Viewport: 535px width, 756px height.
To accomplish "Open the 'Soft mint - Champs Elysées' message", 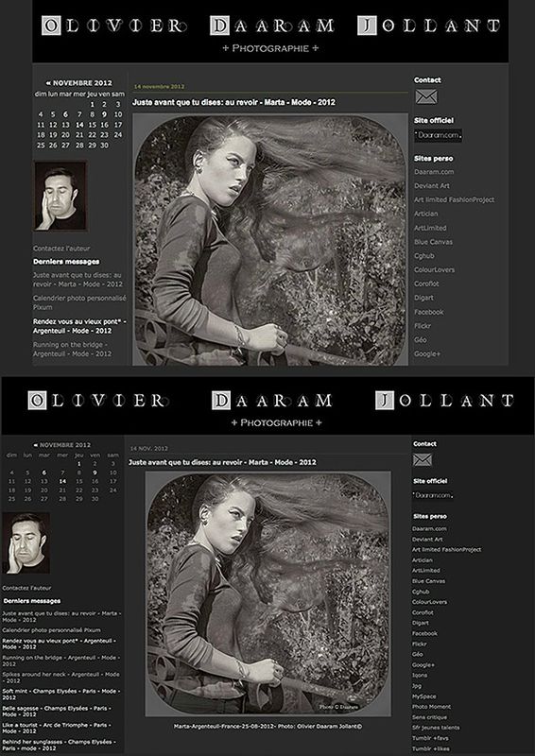I will click(x=60, y=695).
